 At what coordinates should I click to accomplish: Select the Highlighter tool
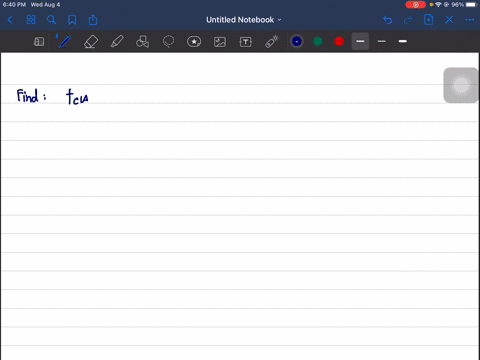117,42
